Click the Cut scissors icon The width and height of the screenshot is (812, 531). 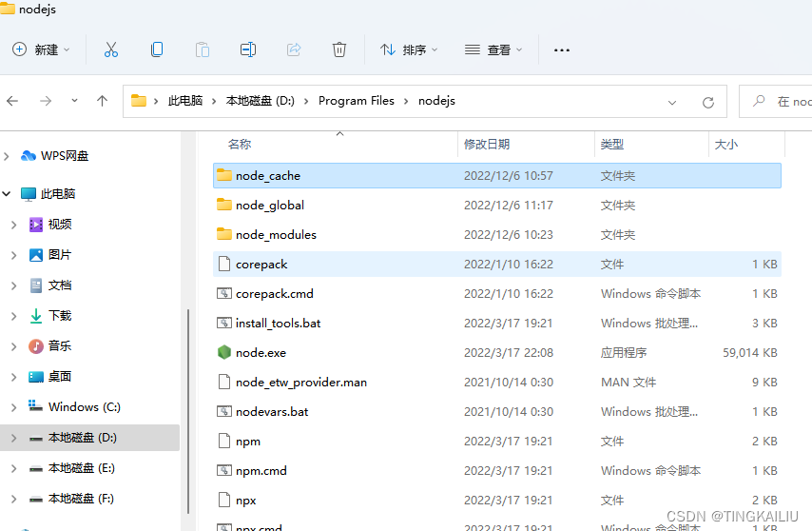coord(111,49)
